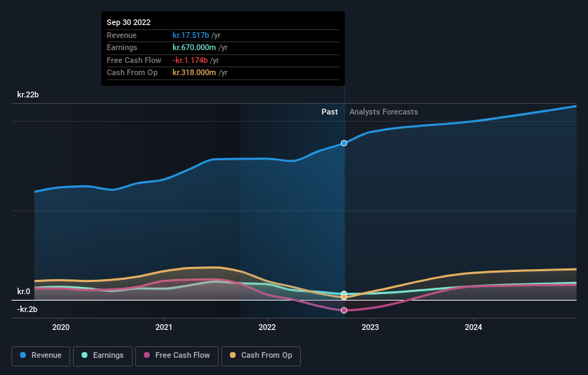Click the Past label

pyautogui.click(x=329, y=112)
